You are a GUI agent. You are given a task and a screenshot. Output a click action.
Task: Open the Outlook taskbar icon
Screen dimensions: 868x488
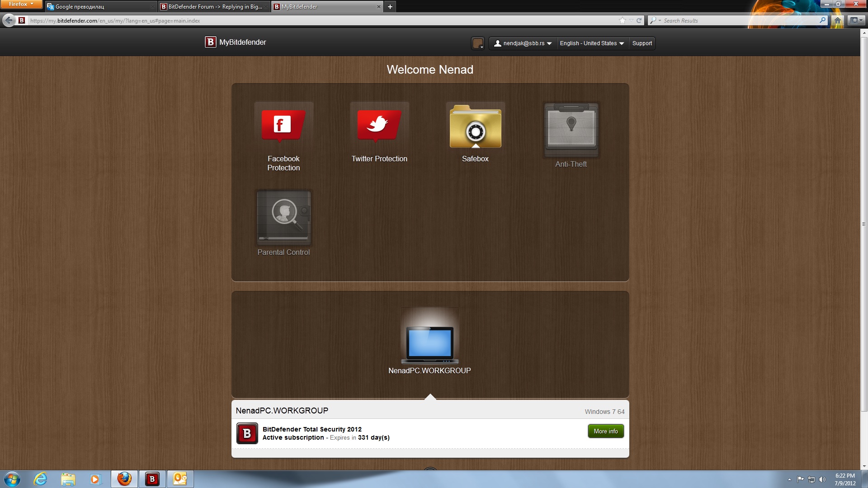[x=180, y=479]
